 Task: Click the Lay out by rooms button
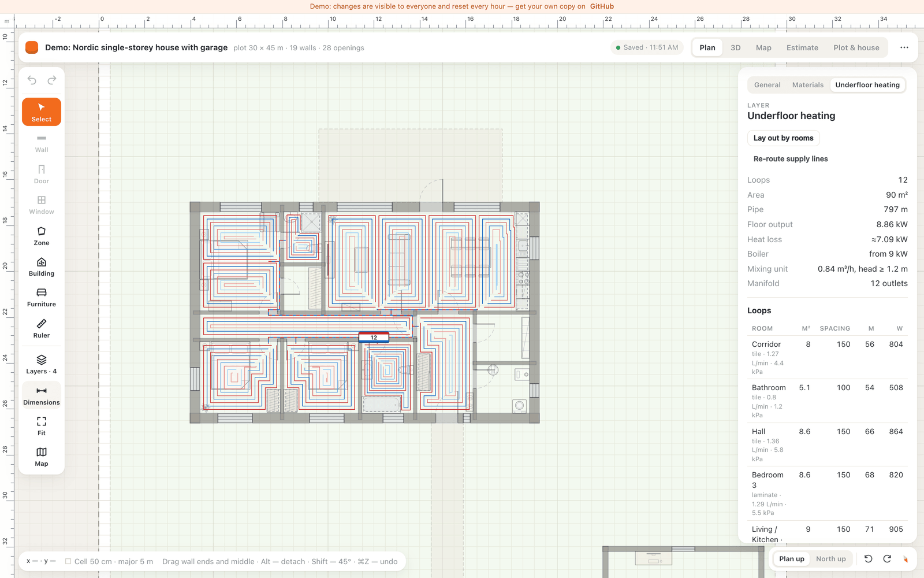pyautogui.click(x=783, y=138)
